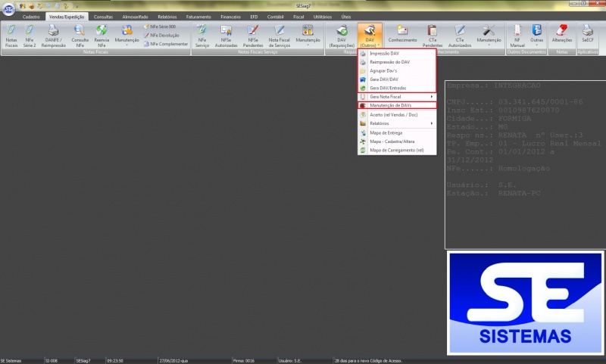Click the Alterações icon
This screenshot has width=606, height=364.
[x=562, y=33]
